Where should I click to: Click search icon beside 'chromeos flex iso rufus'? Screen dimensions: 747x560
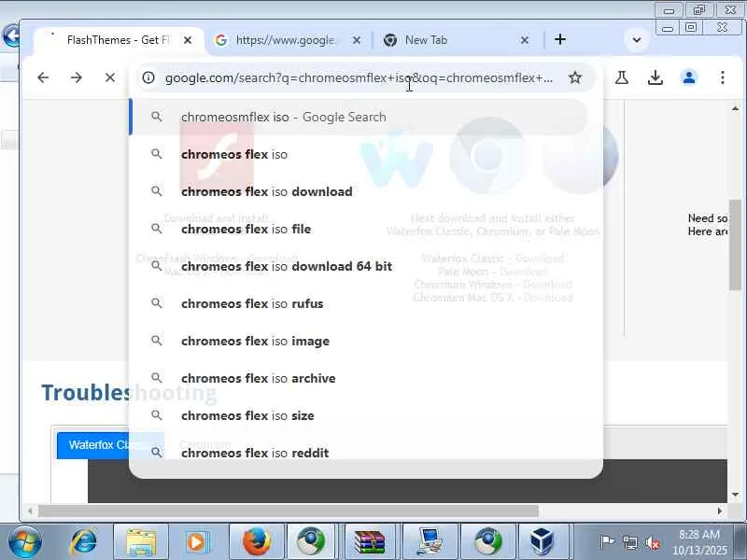tap(156, 302)
